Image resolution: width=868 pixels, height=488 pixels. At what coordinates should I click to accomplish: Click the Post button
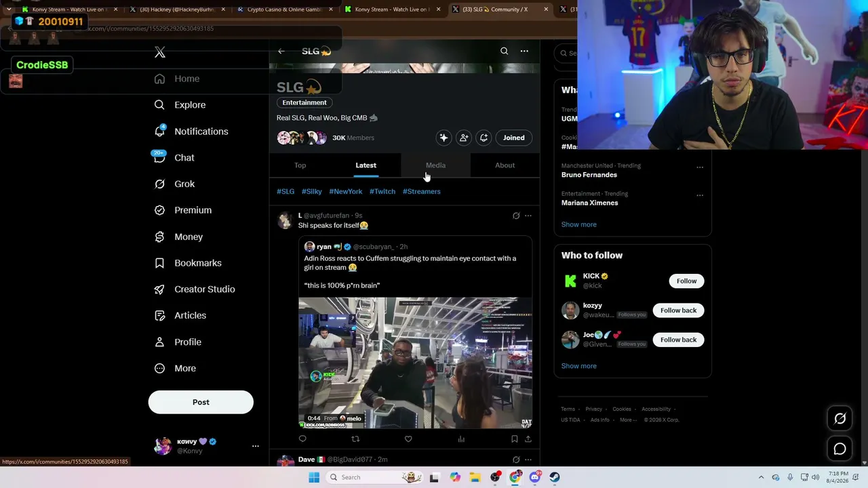click(x=201, y=402)
